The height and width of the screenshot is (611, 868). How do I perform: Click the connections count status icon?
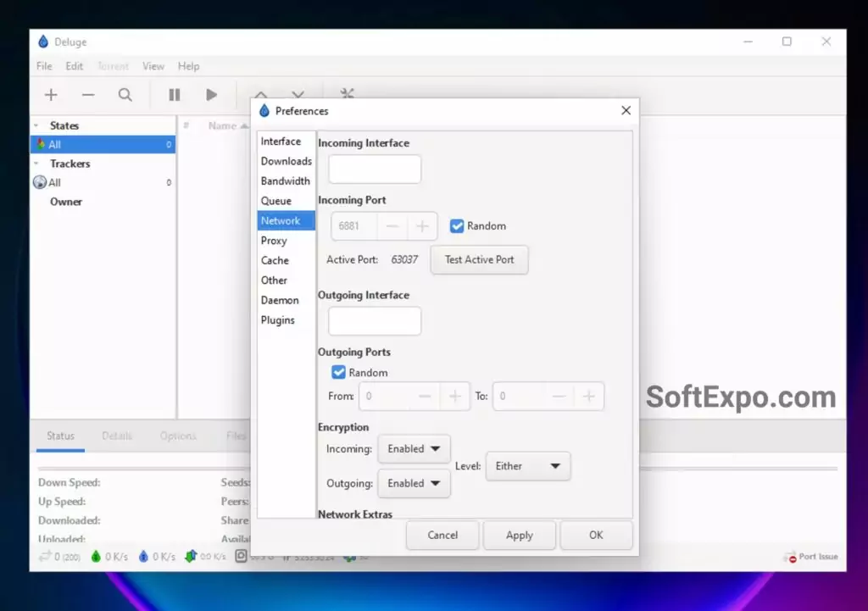(45, 557)
